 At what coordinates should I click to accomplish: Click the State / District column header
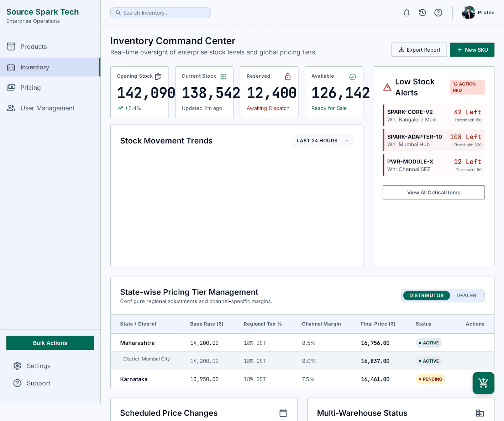click(x=138, y=324)
